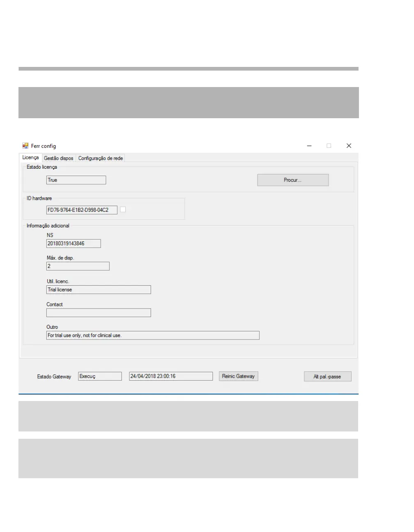The height and width of the screenshot is (532, 414).
Task: Click the Estado Gateway status field
Action: [100, 376]
